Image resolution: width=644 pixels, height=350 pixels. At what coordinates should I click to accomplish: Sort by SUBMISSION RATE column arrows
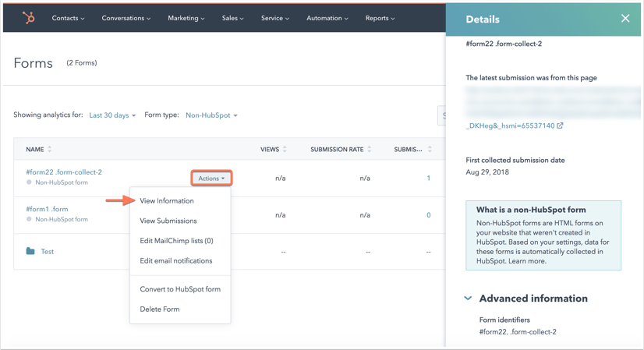coord(370,149)
